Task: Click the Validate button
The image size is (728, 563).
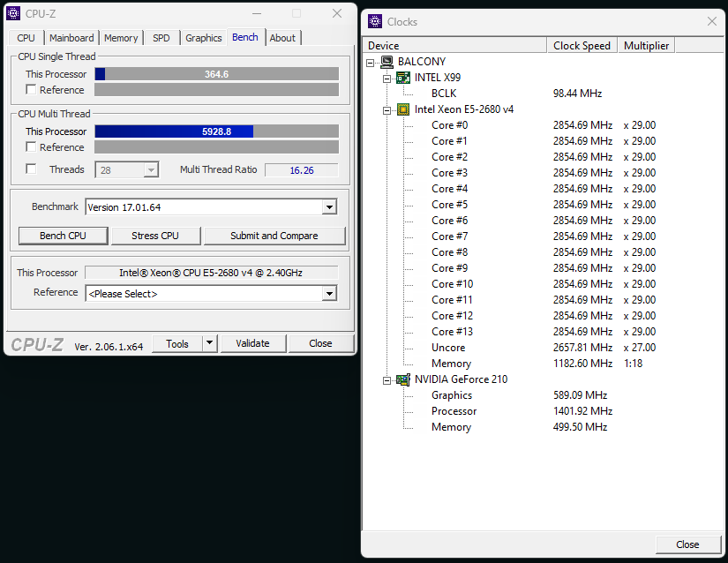Action: coord(253,342)
